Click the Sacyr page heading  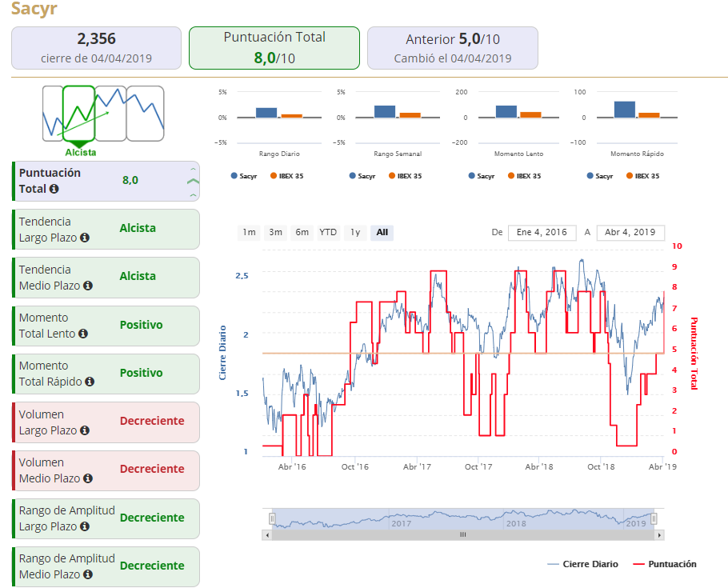click(x=34, y=8)
